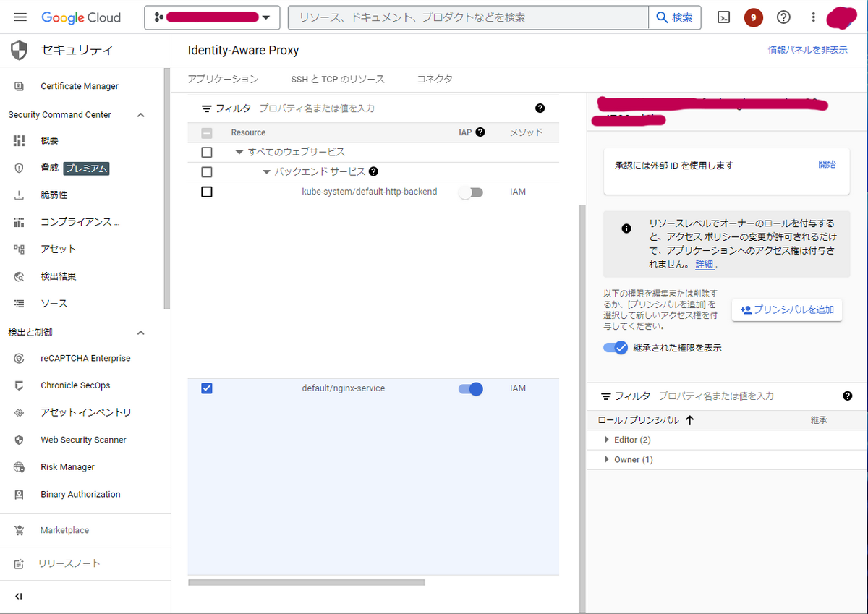Open プレミアム badge next to 脅威
This screenshot has width=868, height=614.
(x=86, y=168)
